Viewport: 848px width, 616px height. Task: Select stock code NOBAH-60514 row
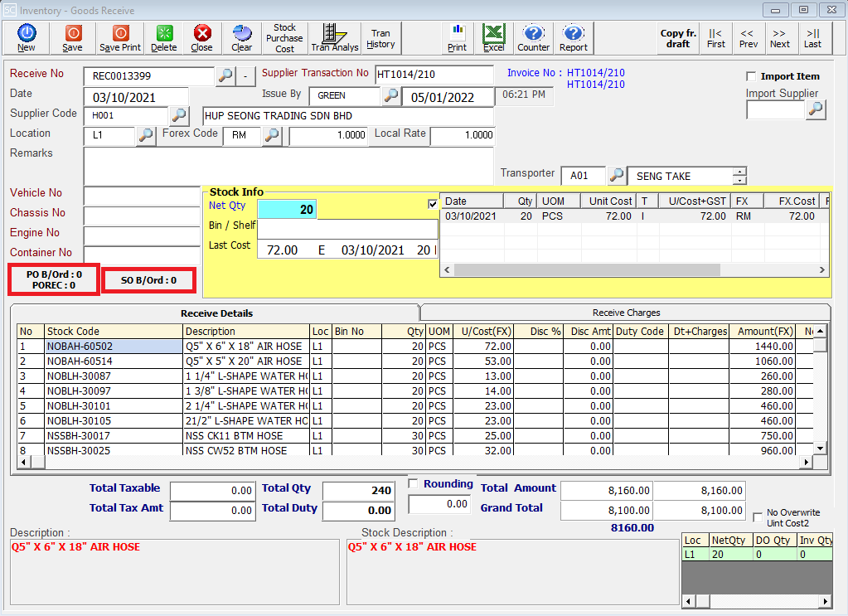414,361
